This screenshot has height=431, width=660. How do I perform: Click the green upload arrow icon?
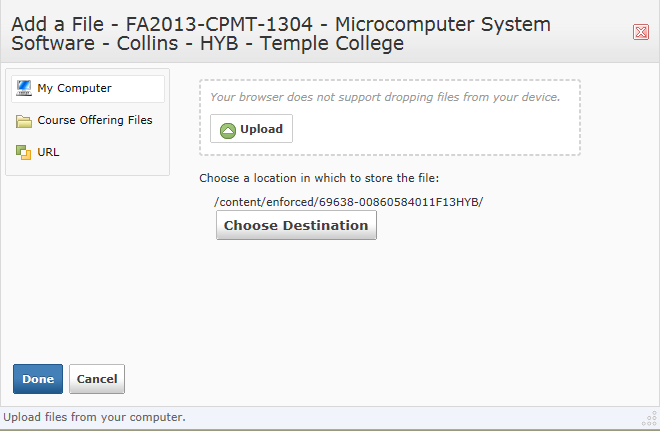(x=228, y=129)
